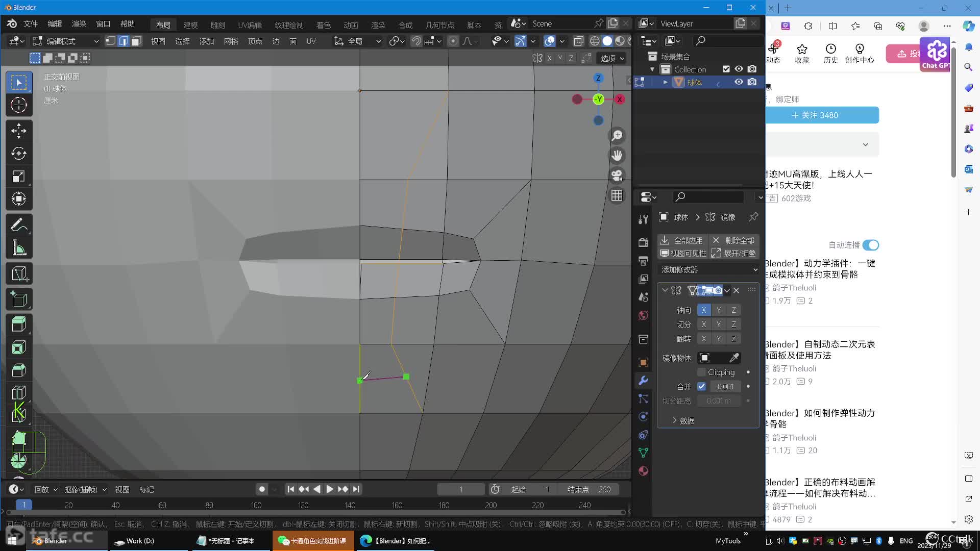This screenshot has width=980, height=551.
Task: Select the Transform tool
Action: coord(19,199)
